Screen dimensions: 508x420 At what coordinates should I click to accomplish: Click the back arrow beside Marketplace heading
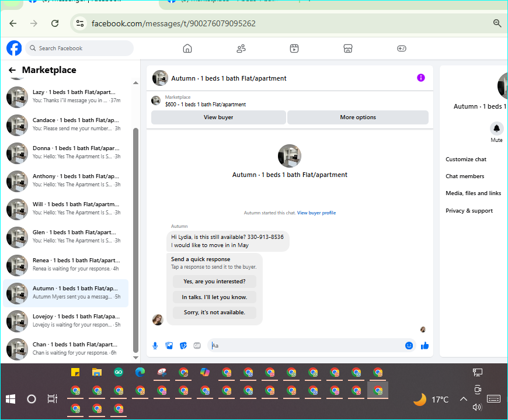pyautogui.click(x=12, y=70)
